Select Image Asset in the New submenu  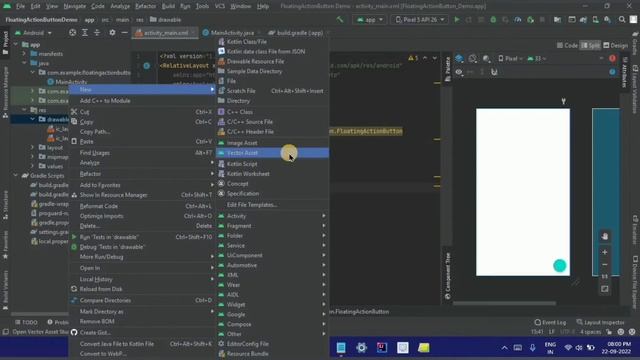(x=272, y=143)
